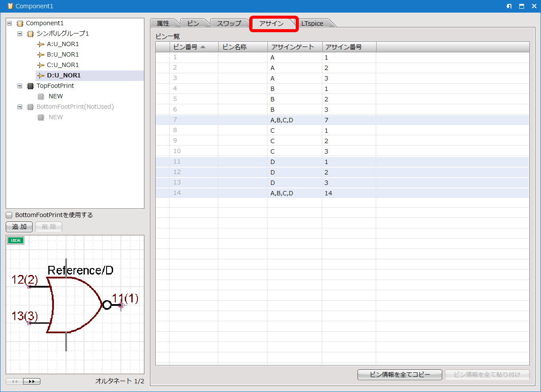Switch to the スワップ tab

pos(229,23)
